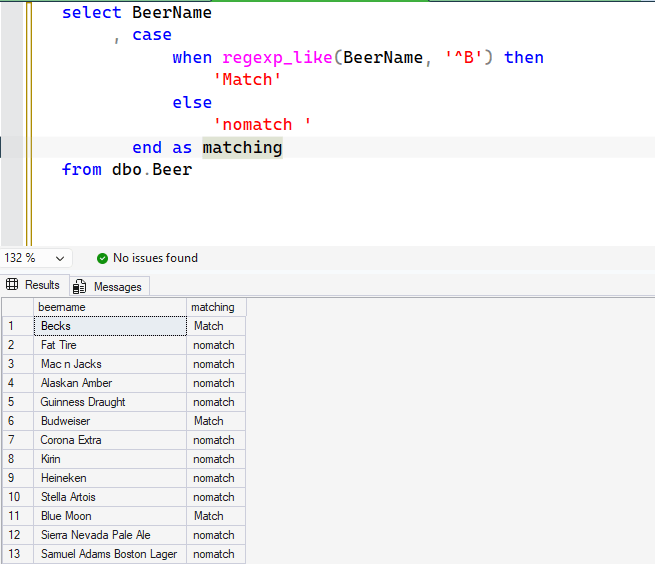The width and height of the screenshot is (655, 564).
Task: Click the No issues found status text
Action: point(155,258)
